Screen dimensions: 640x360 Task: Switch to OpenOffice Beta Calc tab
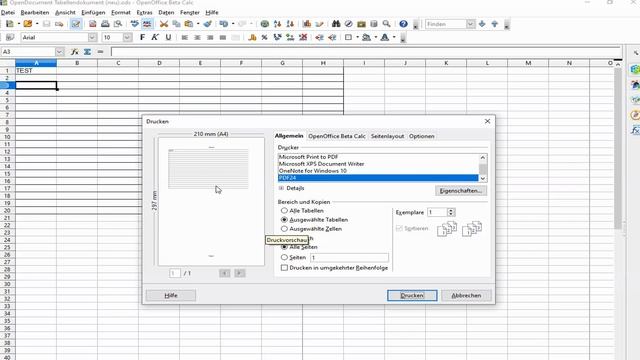(337, 136)
